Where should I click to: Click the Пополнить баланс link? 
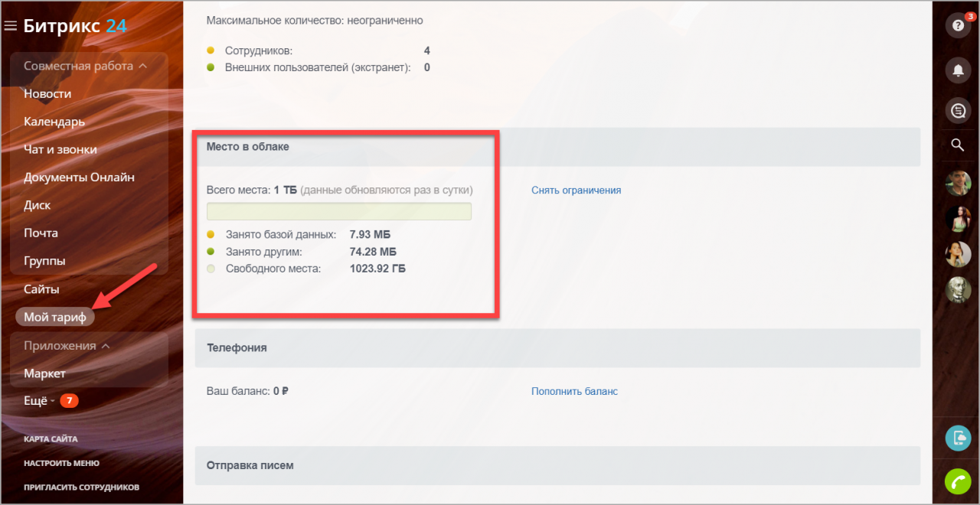(574, 391)
